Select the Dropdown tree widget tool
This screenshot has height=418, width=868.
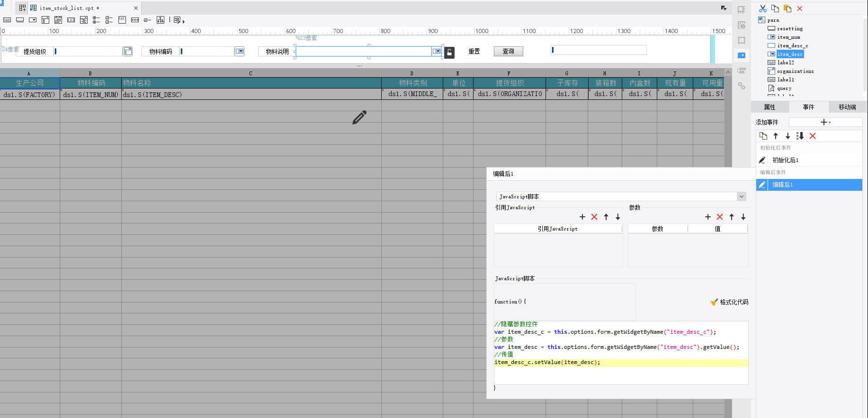(84, 20)
